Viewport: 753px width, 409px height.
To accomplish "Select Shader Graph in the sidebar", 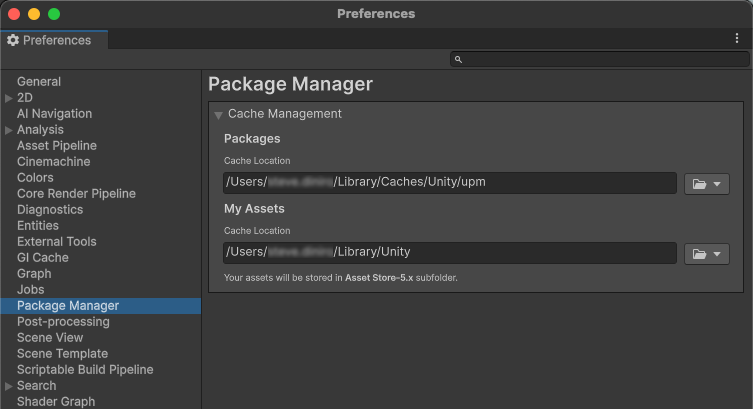I will pyautogui.click(x=56, y=402).
